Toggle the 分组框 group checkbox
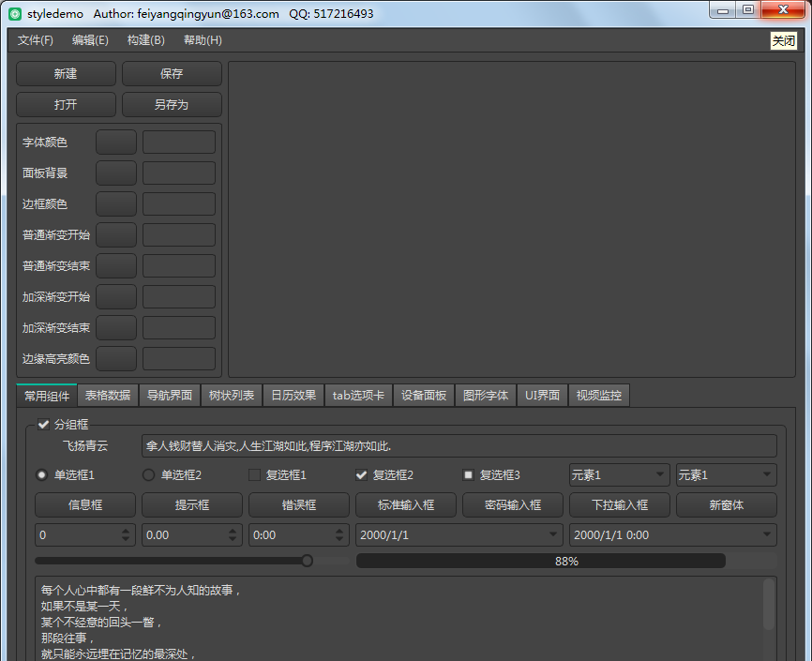812x661 pixels. click(43, 425)
